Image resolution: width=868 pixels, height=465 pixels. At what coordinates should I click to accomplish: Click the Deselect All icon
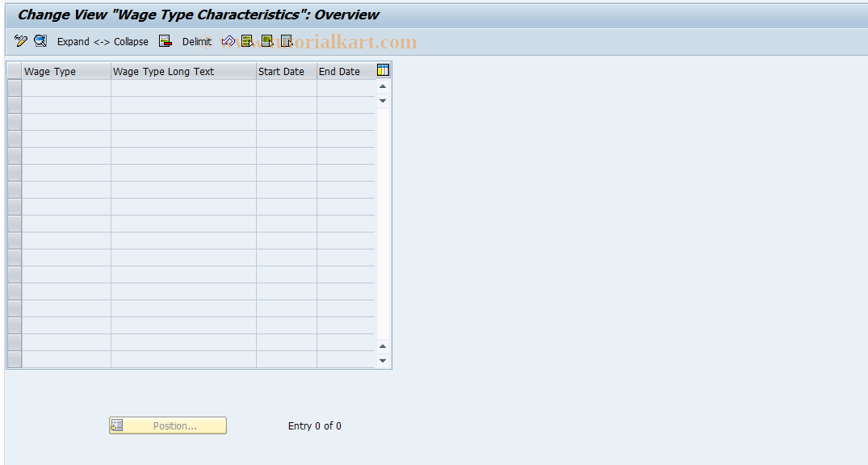click(x=287, y=41)
